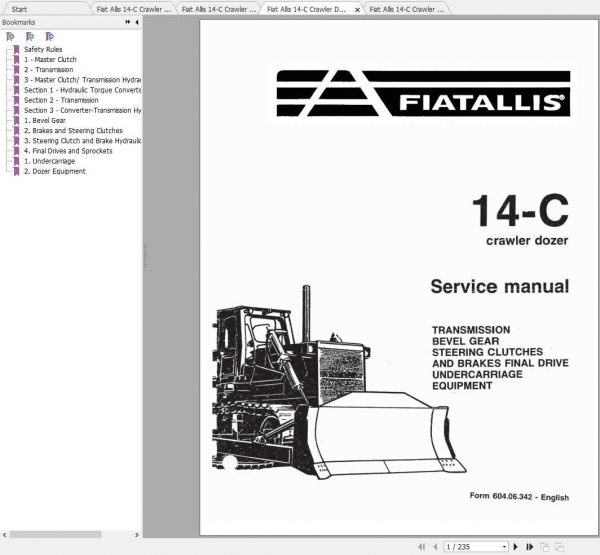Click the bookmark panel's scroll-right arrow

137,535
